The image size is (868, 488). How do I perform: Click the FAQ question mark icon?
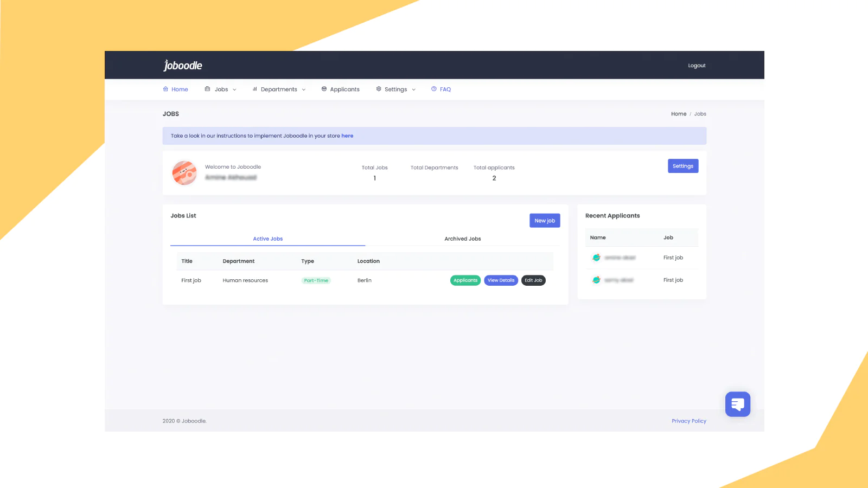point(434,89)
